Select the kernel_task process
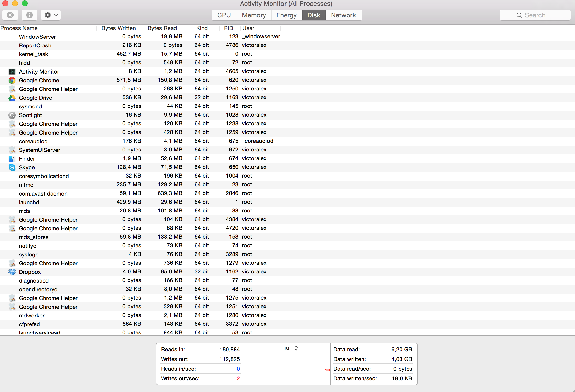The image size is (575, 392). [x=287, y=54]
